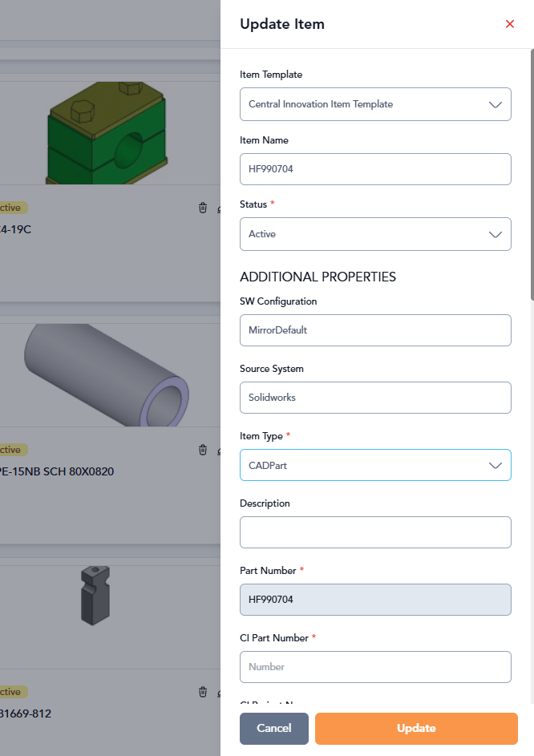The image size is (534, 756).
Task: Click the empty Description field
Action: tap(375, 532)
